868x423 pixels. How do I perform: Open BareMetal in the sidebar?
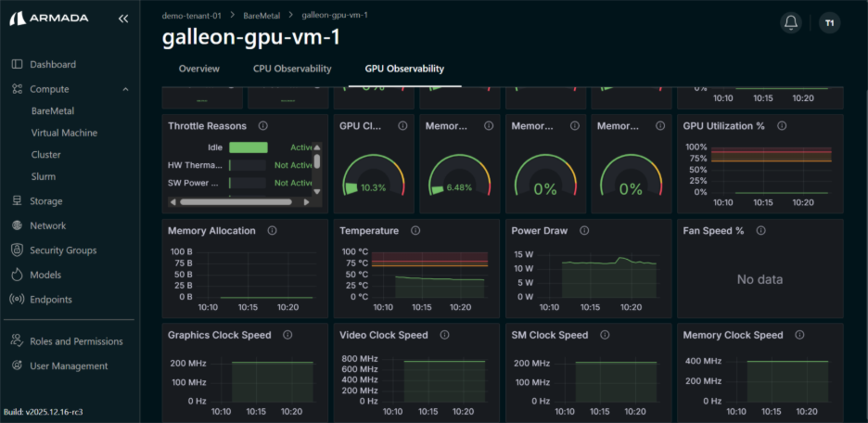point(53,110)
